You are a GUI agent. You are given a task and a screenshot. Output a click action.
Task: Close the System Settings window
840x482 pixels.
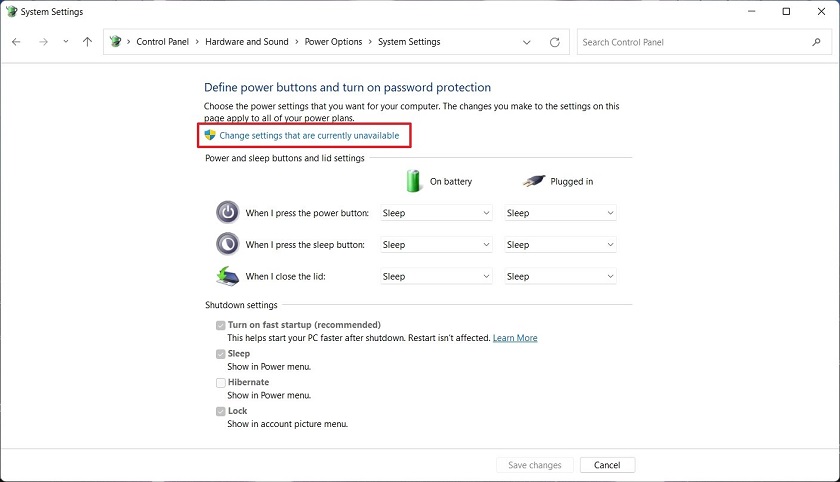click(x=821, y=11)
